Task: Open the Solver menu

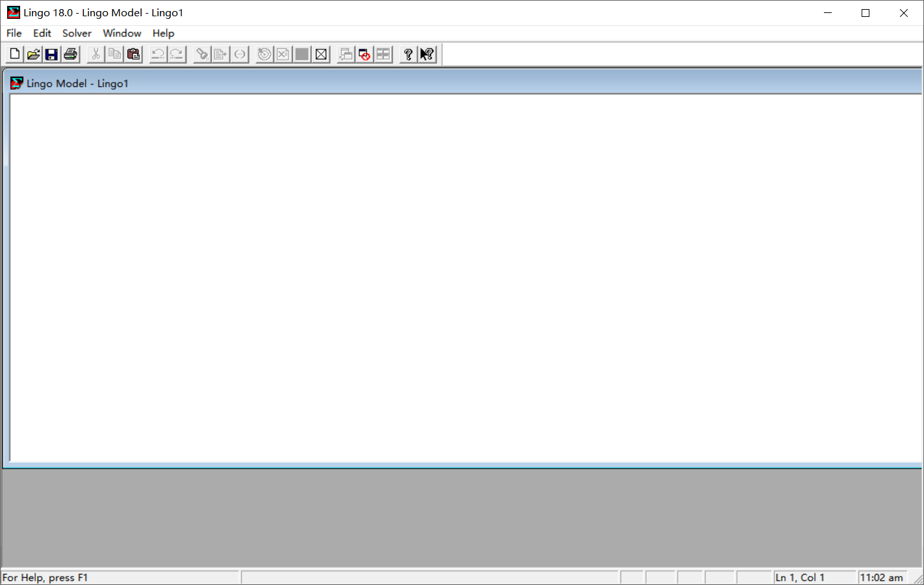Action: [x=77, y=33]
